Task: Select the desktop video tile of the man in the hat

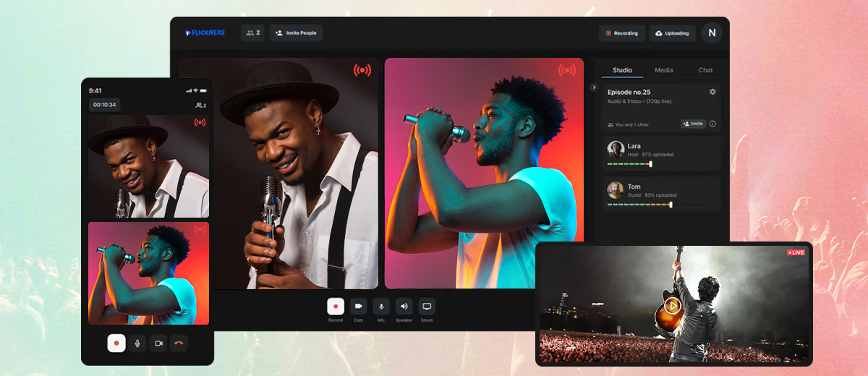Action: point(278,174)
